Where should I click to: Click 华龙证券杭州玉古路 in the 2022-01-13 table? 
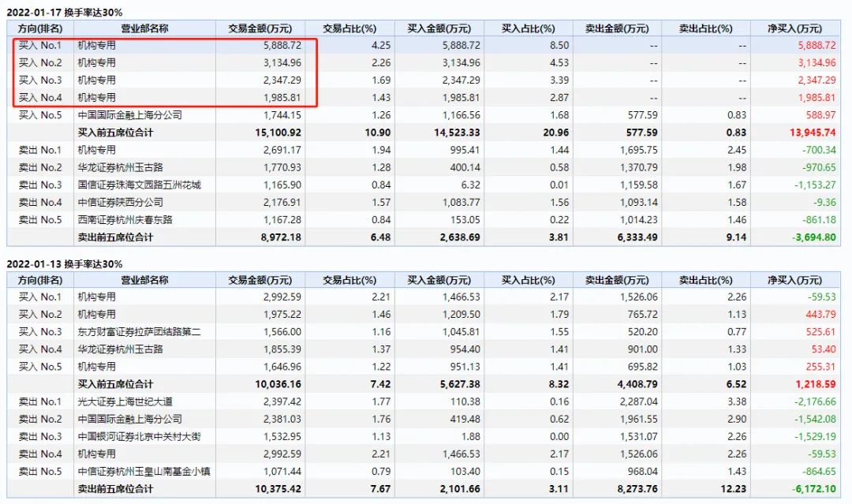[x=119, y=349]
